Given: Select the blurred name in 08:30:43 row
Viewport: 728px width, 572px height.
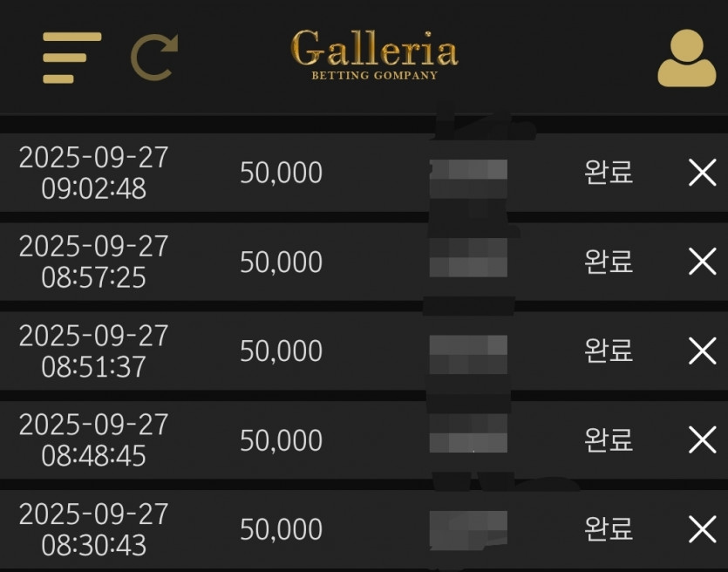Looking at the screenshot, I should (x=468, y=529).
